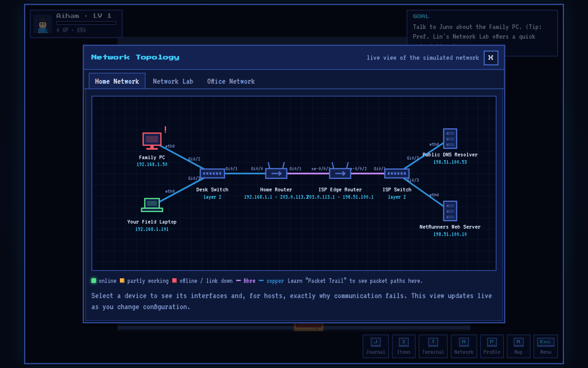Click the green online legend swatch

(94, 281)
